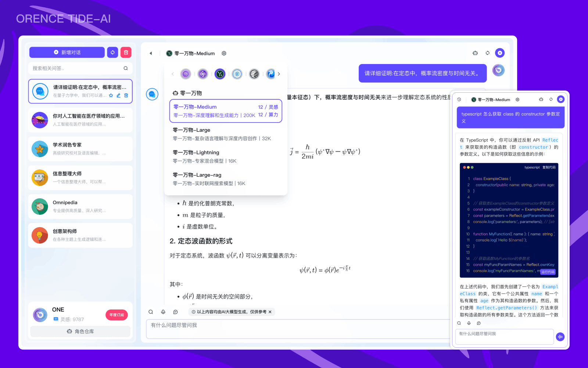
Task: Click the edit pencil icon on 请详细证明 conversation
Action: coord(118,95)
